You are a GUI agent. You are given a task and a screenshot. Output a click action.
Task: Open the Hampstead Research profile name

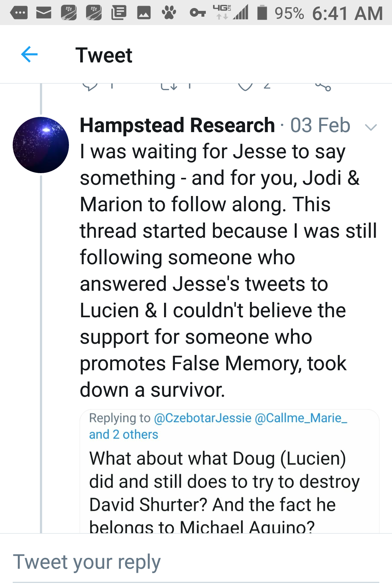177,126
